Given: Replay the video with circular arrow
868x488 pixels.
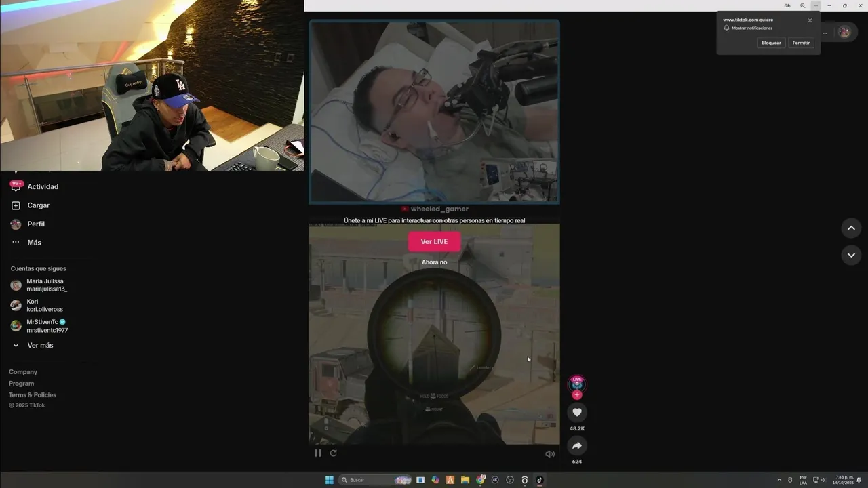Looking at the screenshot, I should coord(333,453).
